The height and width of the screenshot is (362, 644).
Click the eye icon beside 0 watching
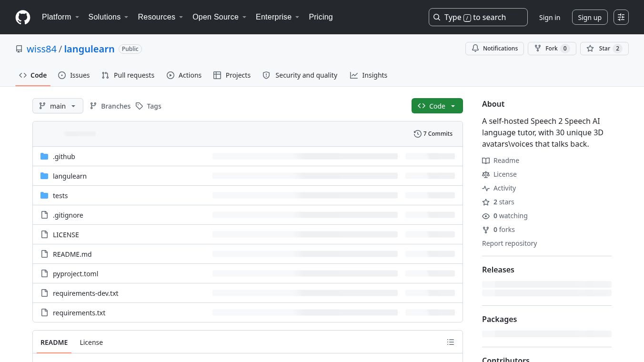tap(486, 216)
